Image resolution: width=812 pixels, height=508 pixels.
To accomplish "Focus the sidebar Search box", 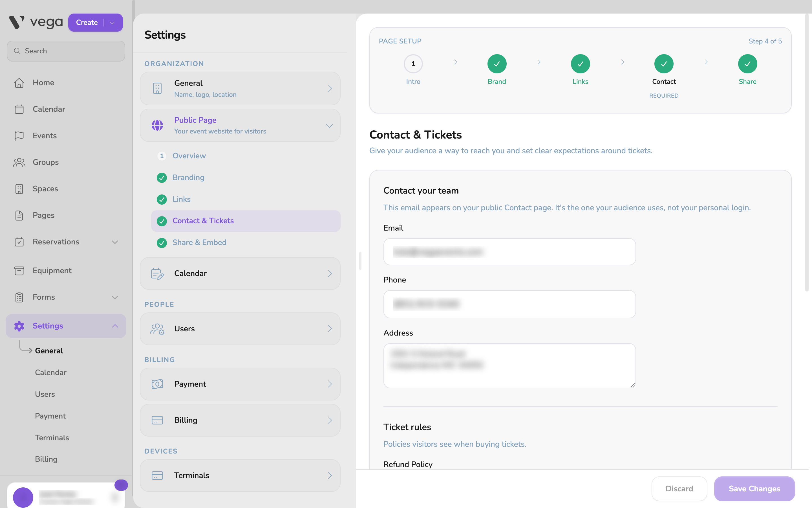I will click(66, 51).
